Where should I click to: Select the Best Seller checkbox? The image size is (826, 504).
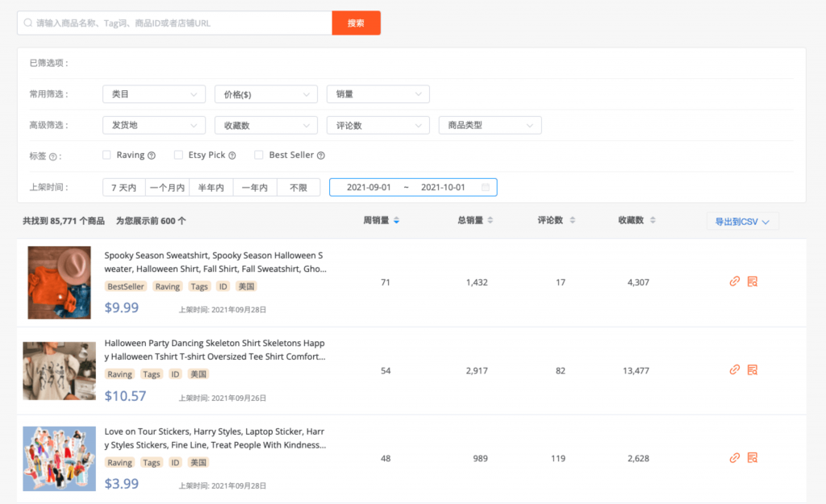coord(257,155)
